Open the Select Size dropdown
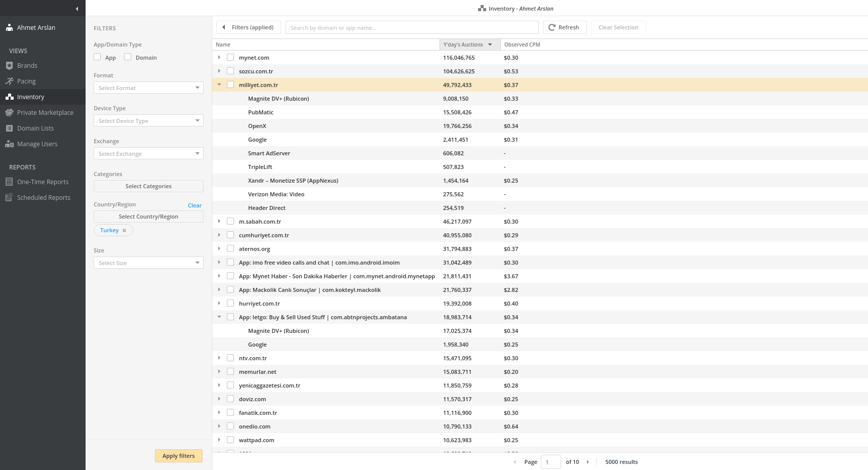 [148, 263]
